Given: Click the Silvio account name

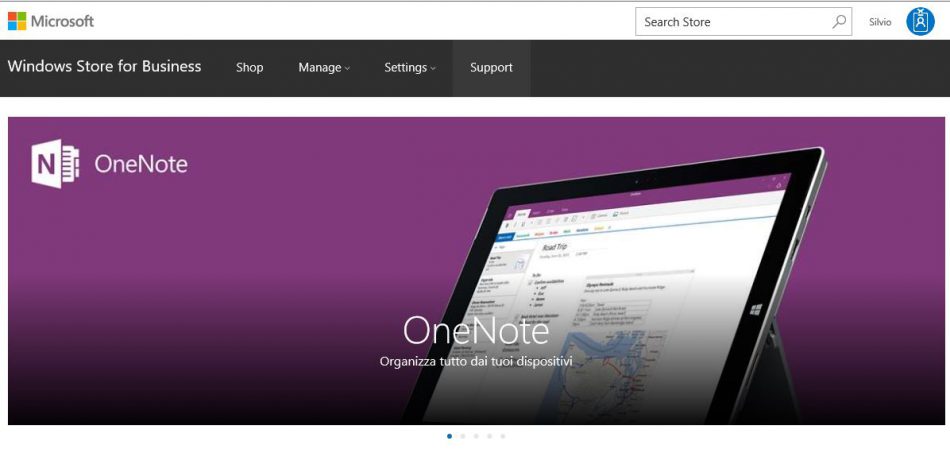Looking at the screenshot, I should (x=880, y=22).
